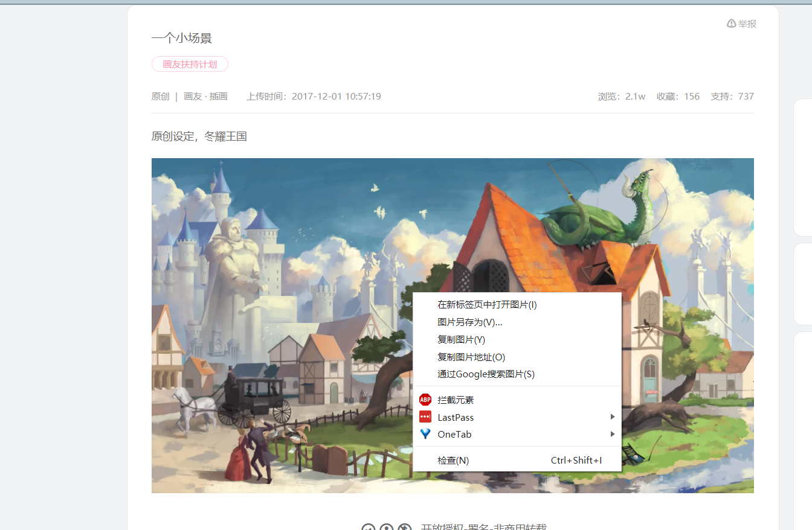Click the 原创 label link

159,96
